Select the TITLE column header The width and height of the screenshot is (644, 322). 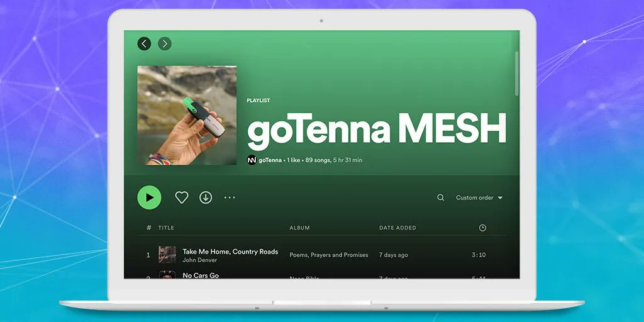coord(166,228)
